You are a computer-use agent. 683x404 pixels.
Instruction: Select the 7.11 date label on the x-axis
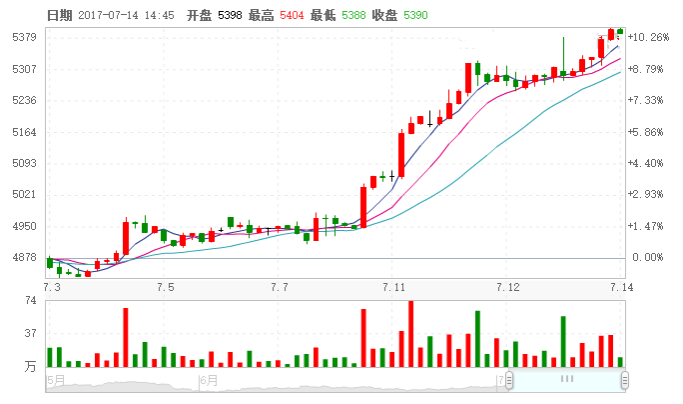click(394, 288)
